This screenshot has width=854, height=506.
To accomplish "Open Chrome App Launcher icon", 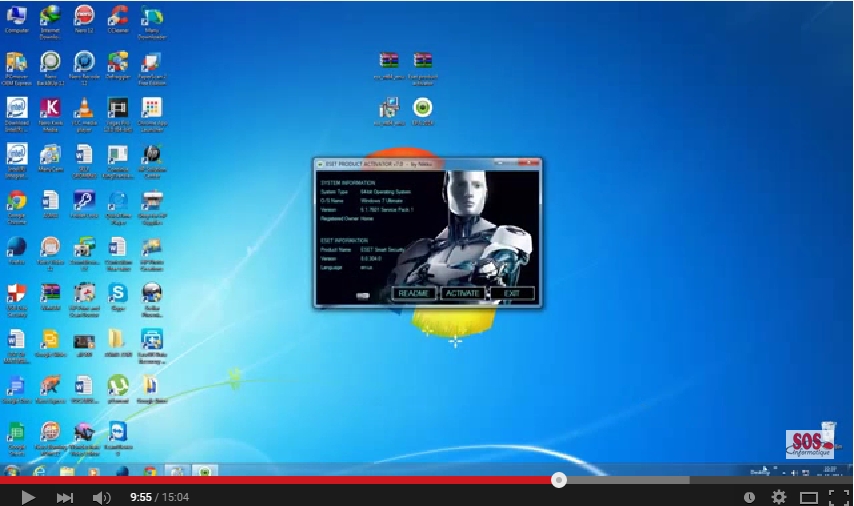I will click(x=152, y=114).
